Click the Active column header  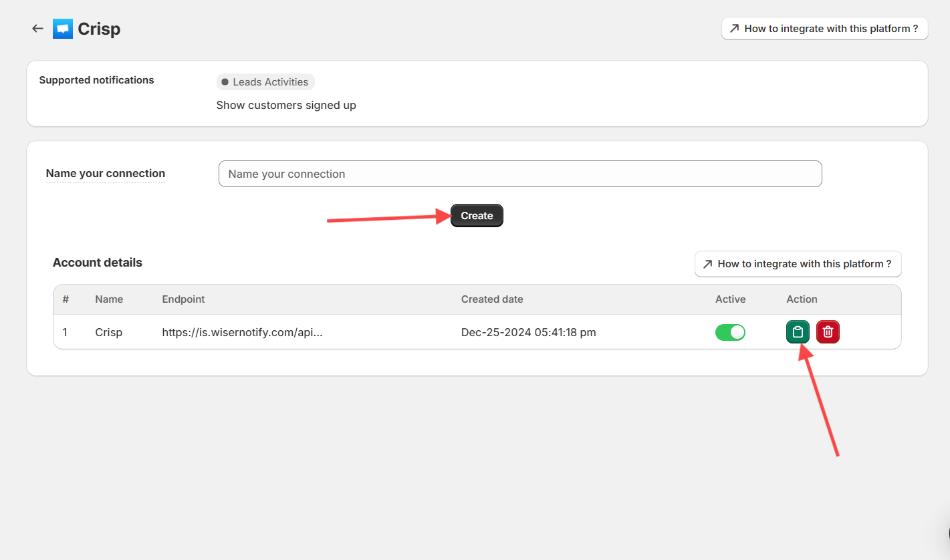point(730,299)
